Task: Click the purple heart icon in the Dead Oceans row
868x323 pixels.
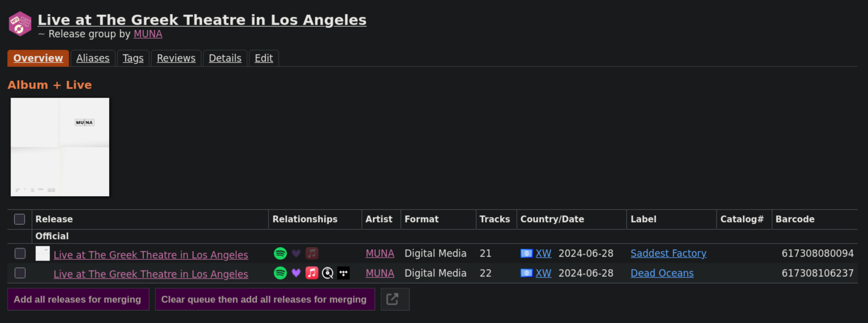Action: click(x=296, y=273)
